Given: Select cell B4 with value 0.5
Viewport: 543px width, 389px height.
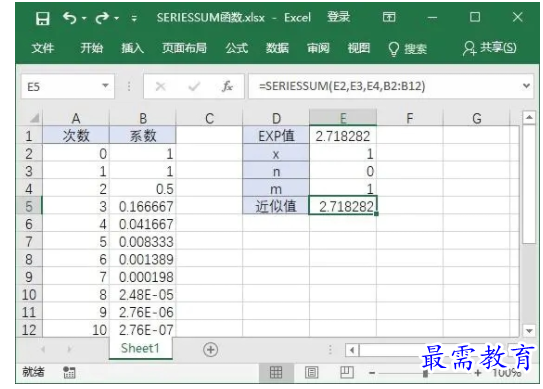Looking at the screenshot, I should pyautogui.click(x=143, y=188).
